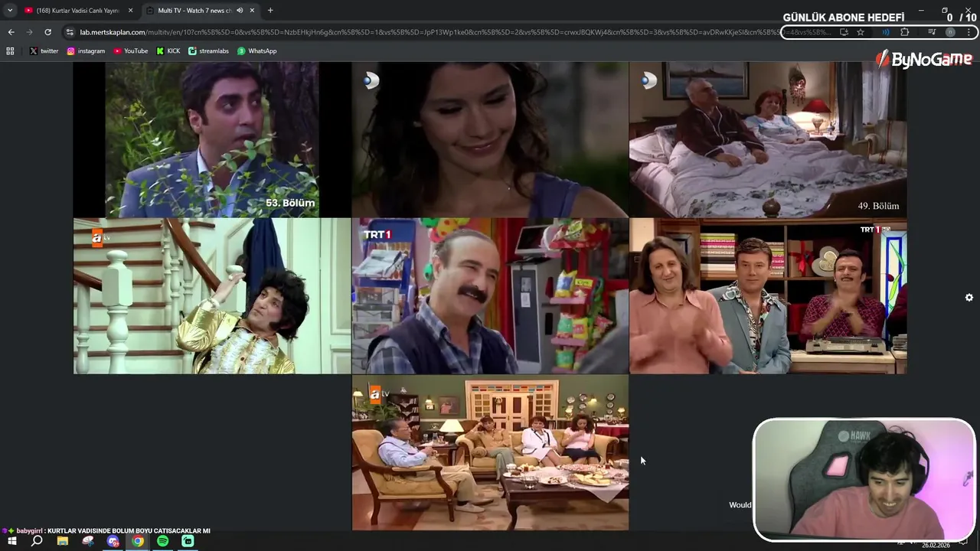Open the Snipping Tool taskbar icon
The height and width of the screenshot is (551, 980).
click(x=88, y=541)
